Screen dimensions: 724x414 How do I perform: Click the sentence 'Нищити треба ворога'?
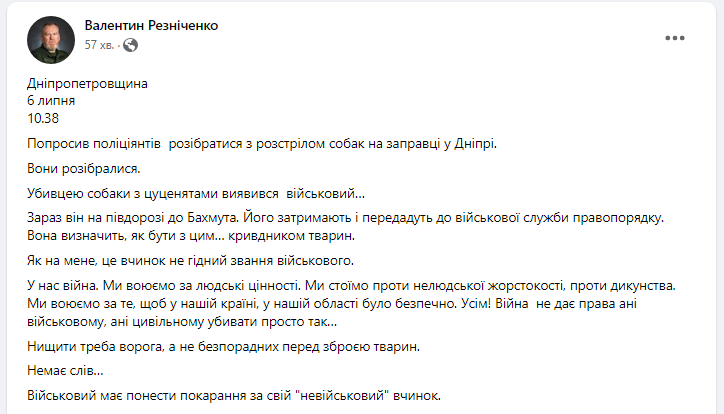(x=223, y=346)
